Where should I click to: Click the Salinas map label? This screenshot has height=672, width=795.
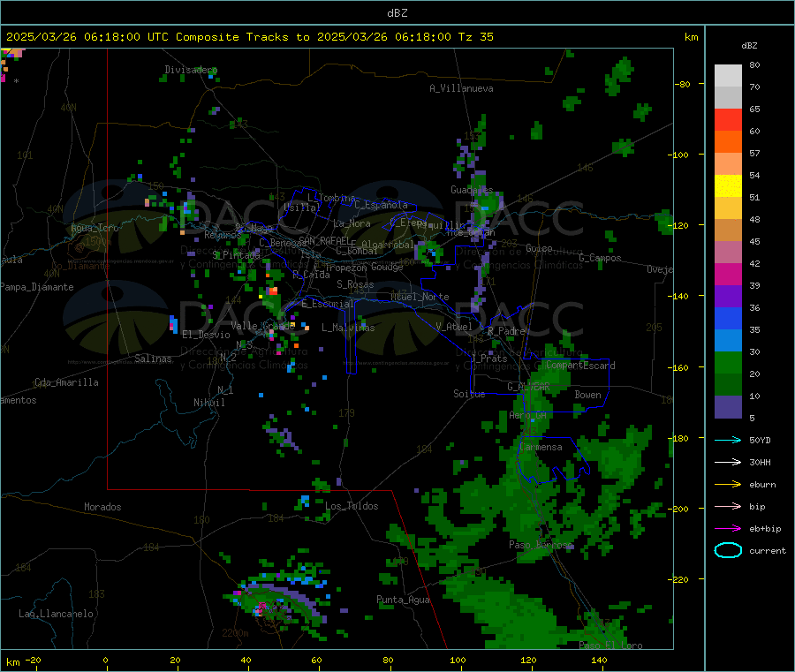click(x=153, y=359)
